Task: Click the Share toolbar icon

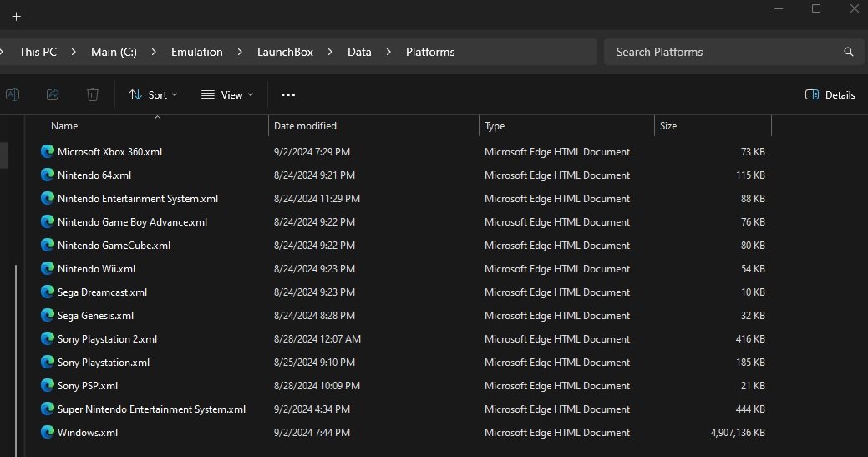Action: point(53,94)
